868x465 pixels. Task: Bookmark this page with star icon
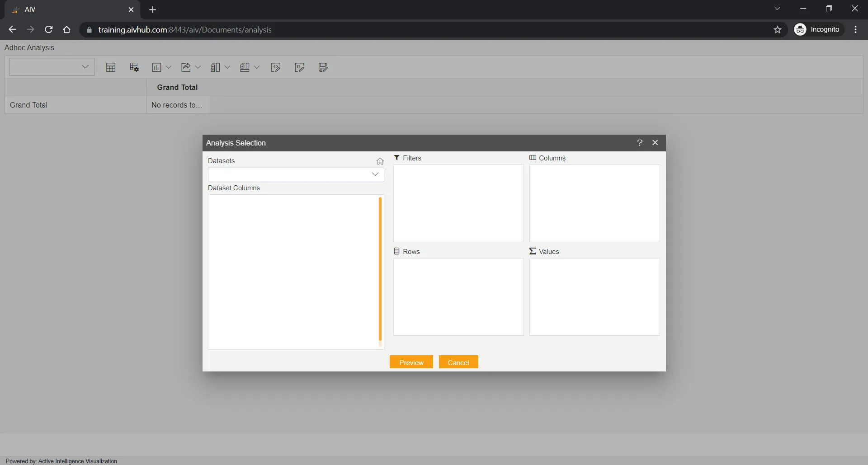point(778,29)
